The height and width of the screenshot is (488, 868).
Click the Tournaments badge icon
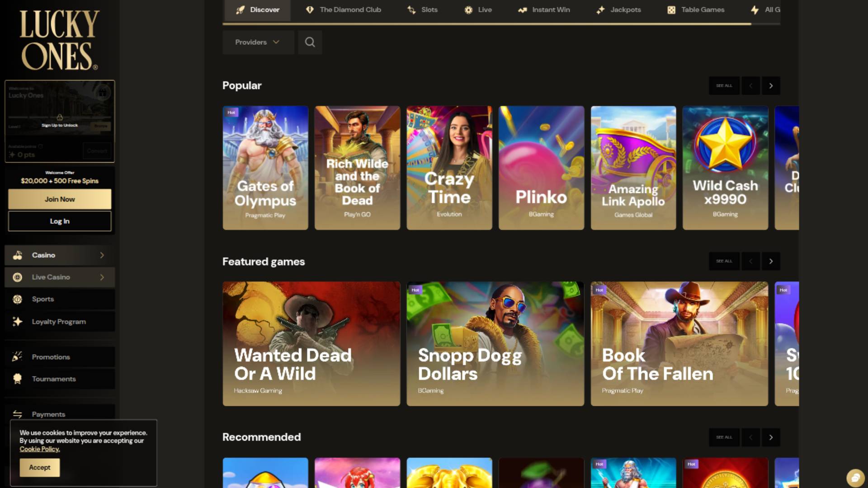click(18, 379)
